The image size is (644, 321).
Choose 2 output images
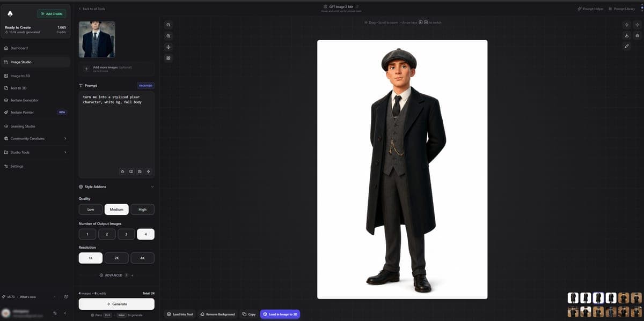coord(107,234)
